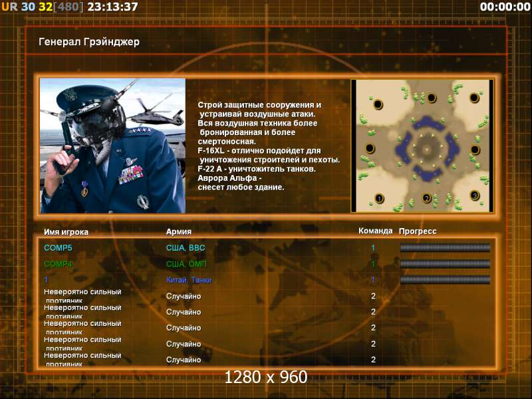Select player name COMP4
This screenshot has width=532, height=399.
[x=58, y=264]
